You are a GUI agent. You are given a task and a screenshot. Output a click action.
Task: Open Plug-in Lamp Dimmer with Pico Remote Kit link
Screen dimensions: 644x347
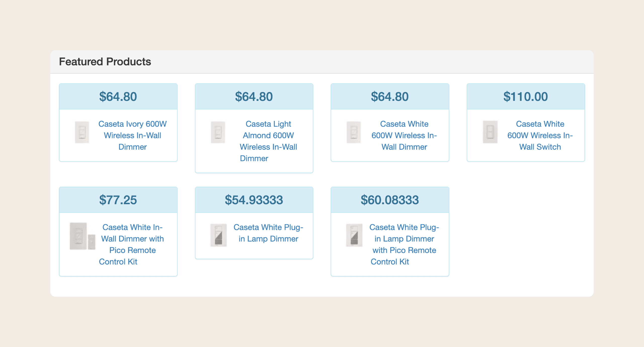coord(404,244)
